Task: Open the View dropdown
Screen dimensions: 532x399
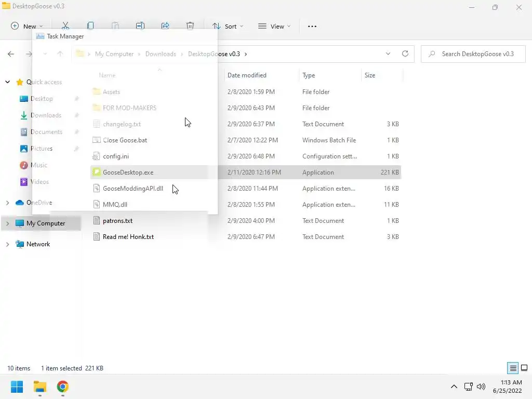Action: pos(274,26)
